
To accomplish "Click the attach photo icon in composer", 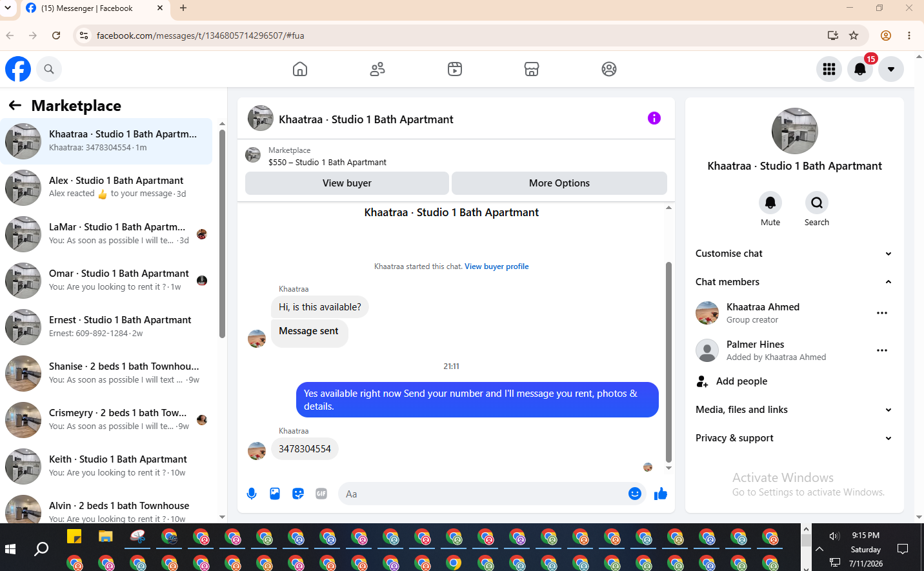I will tap(275, 494).
